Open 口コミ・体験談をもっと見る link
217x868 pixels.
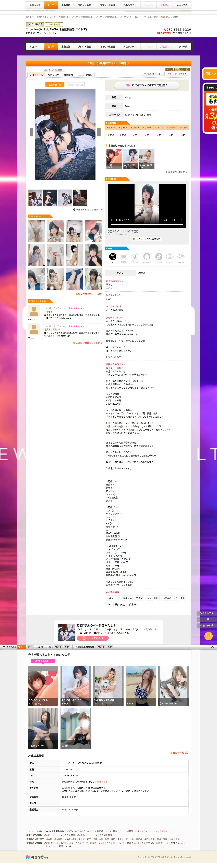point(88,343)
